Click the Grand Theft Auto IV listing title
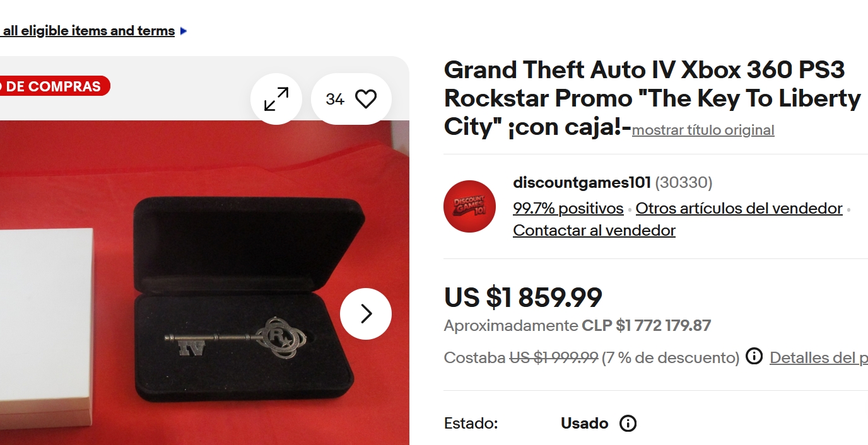Screen dimensions: 868x445 click(x=652, y=98)
